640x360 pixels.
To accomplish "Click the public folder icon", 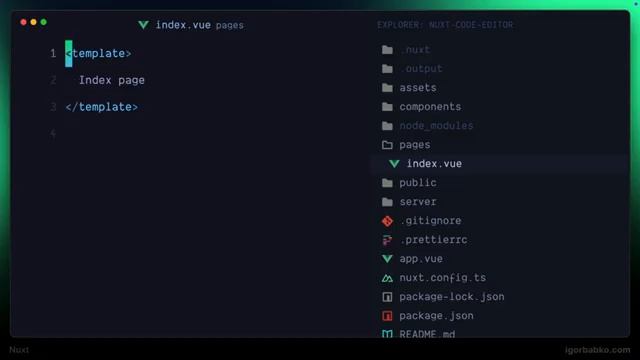I will pyautogui.click(x=387, y=183).
